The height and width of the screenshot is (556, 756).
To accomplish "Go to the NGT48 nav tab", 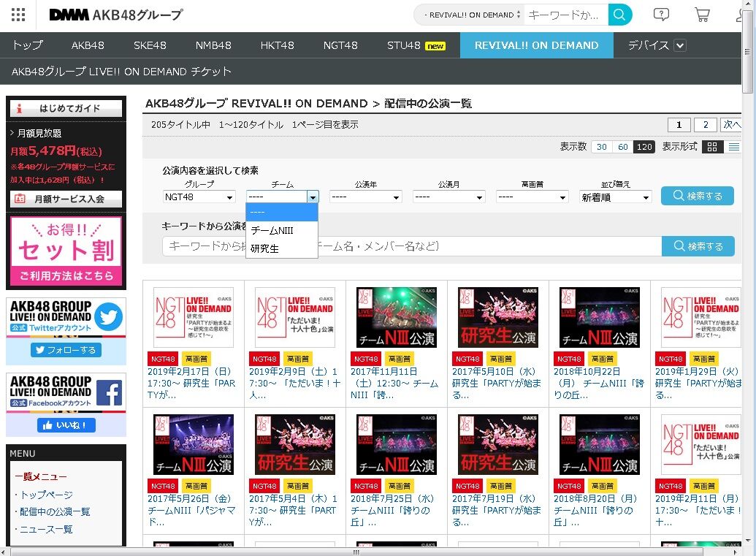I will point(340,45).
